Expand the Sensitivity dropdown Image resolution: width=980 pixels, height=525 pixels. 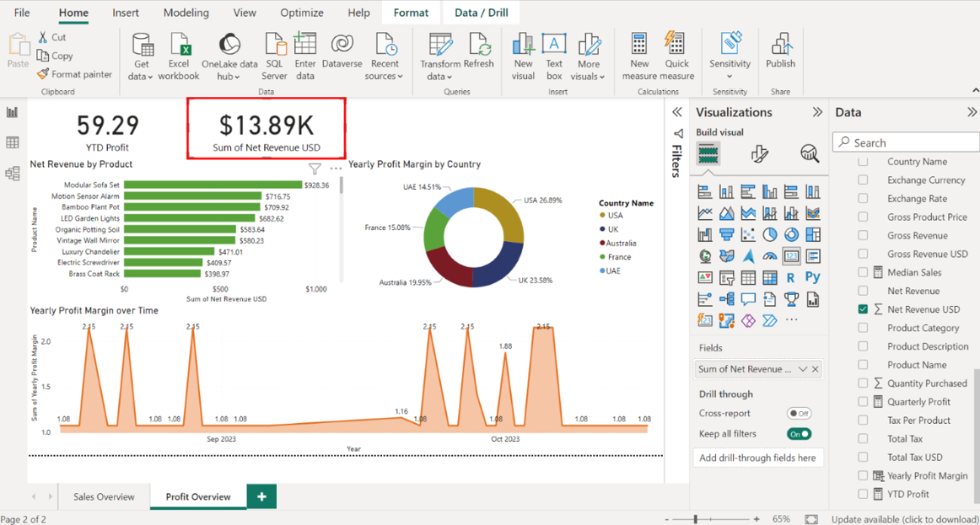coord(730,76)
